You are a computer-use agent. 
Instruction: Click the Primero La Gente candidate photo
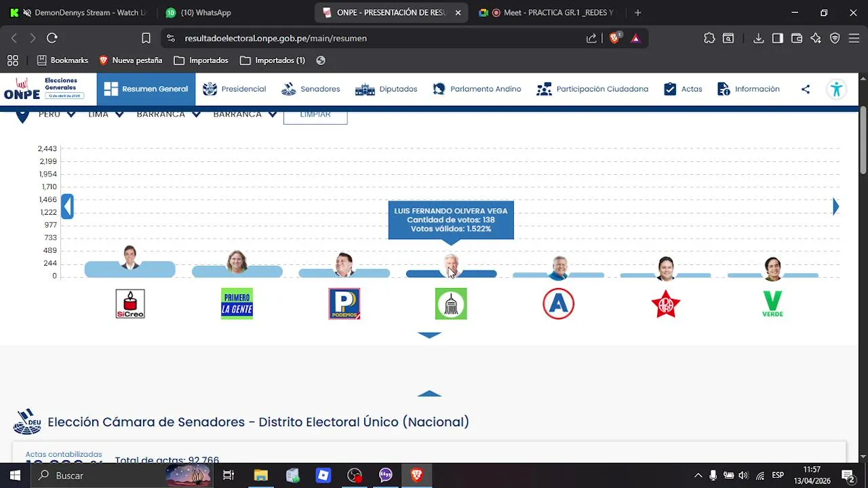coord(237,262)
